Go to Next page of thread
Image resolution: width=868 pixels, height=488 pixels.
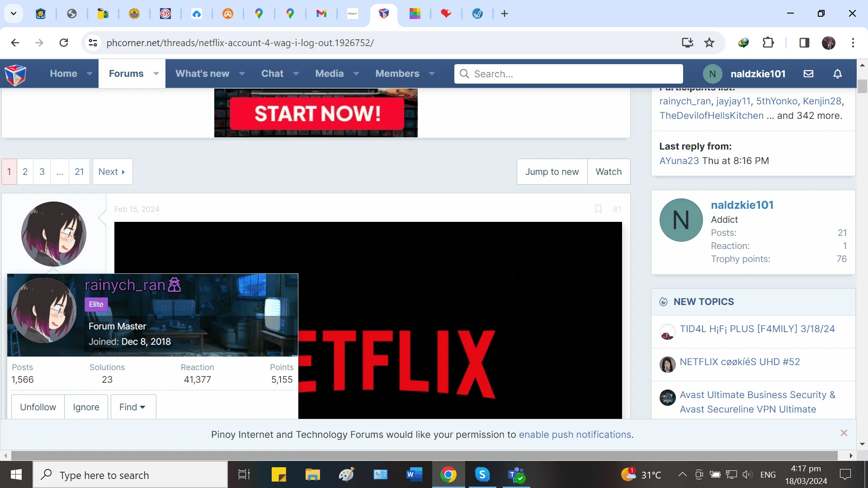click(x=112, y=172)
